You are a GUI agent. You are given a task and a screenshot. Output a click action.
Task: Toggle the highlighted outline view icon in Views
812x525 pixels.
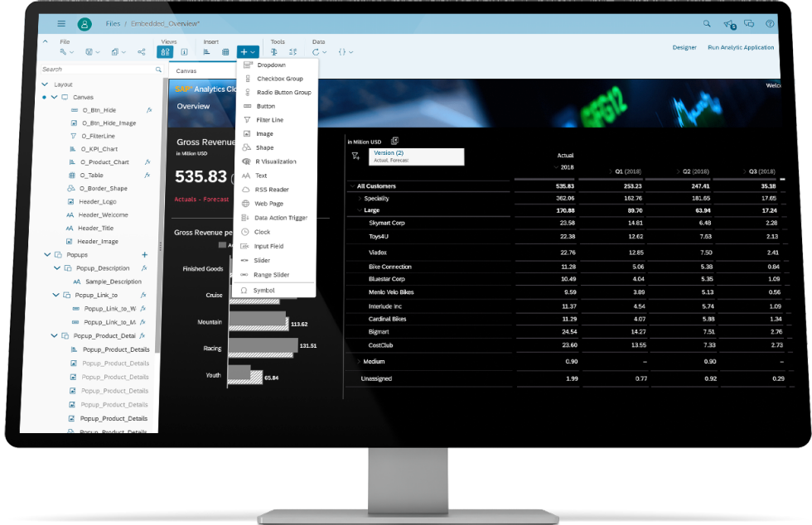(164, 51)
